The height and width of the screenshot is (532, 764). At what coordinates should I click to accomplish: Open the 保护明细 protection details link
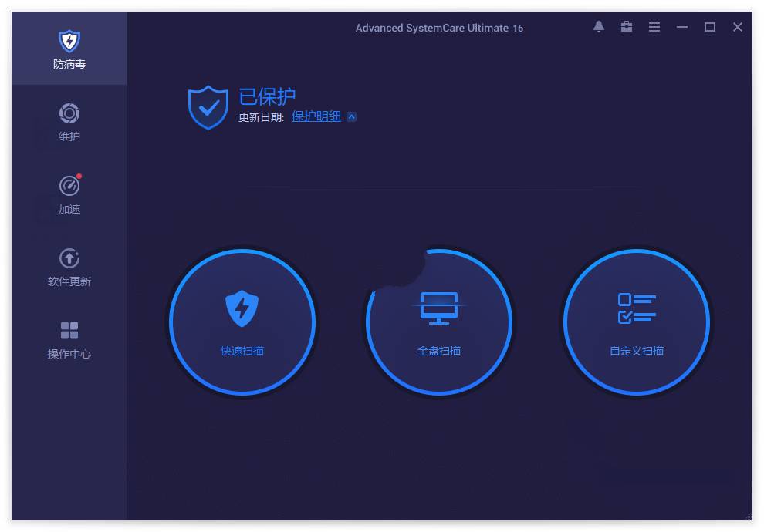316,116
